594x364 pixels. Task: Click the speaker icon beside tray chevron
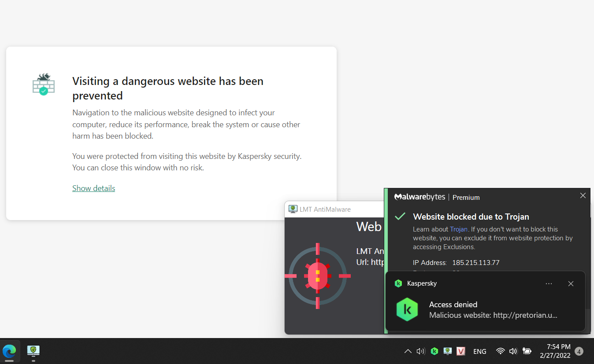click(x=421, y=351)
